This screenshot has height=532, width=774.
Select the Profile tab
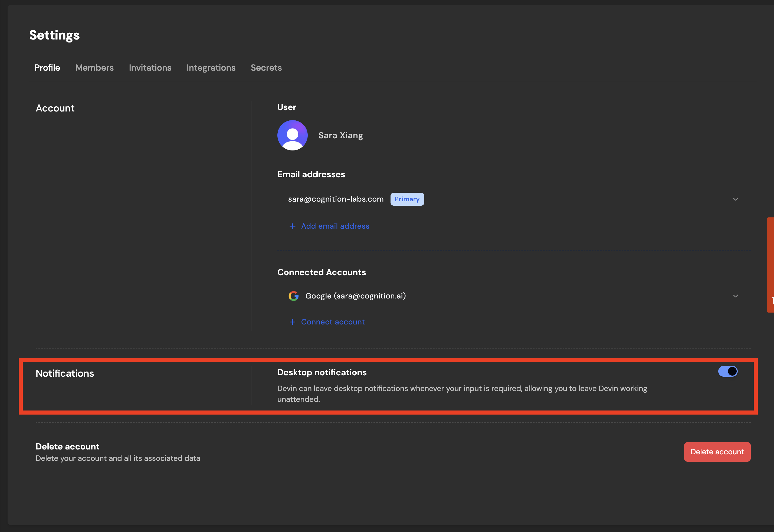47,68
